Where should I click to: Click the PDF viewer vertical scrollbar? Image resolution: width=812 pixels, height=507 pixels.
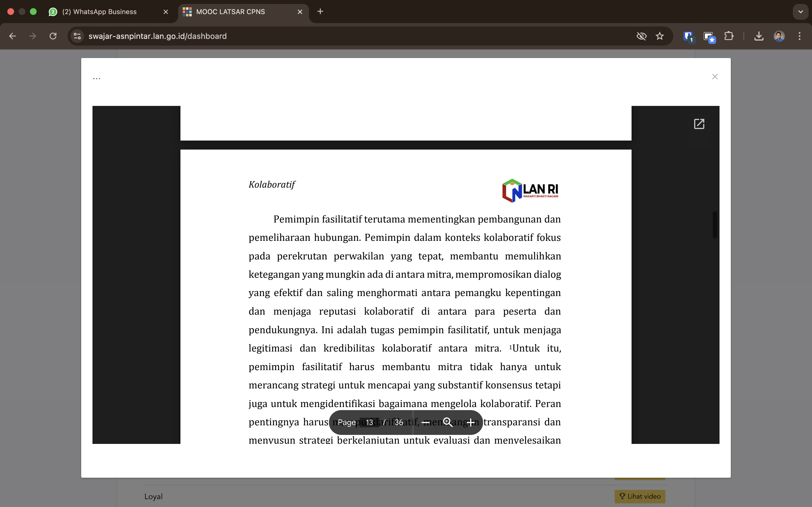tap(715, 225)
